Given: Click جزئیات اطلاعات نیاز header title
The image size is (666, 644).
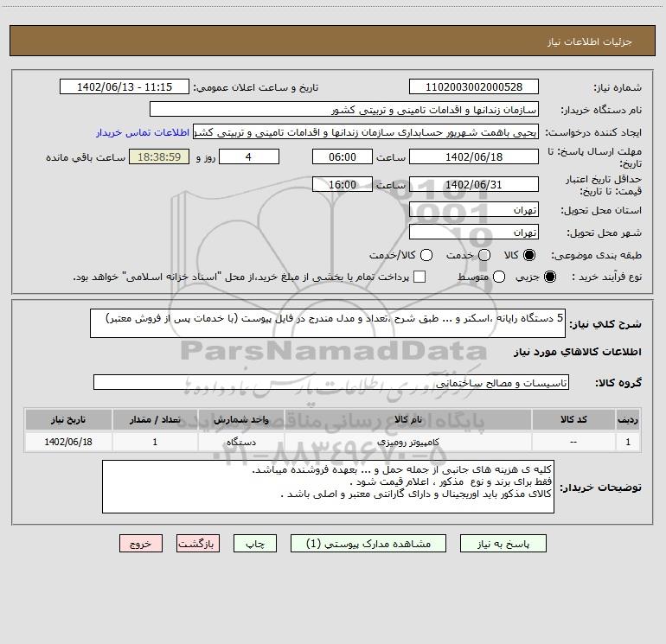Looking at the screenshot, I should pos(590,41).
